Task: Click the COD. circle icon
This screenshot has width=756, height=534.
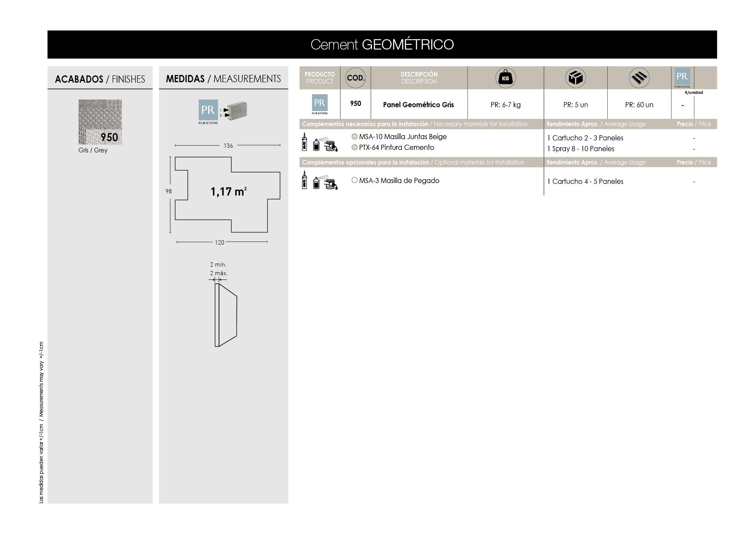Action: [356, 78]
